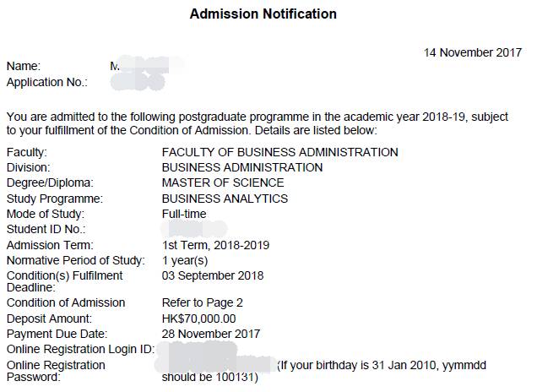The width and height of the screenshot is (537, 392).
Task: Click normative period 1 year(s)
Action: tap(185, 260)
